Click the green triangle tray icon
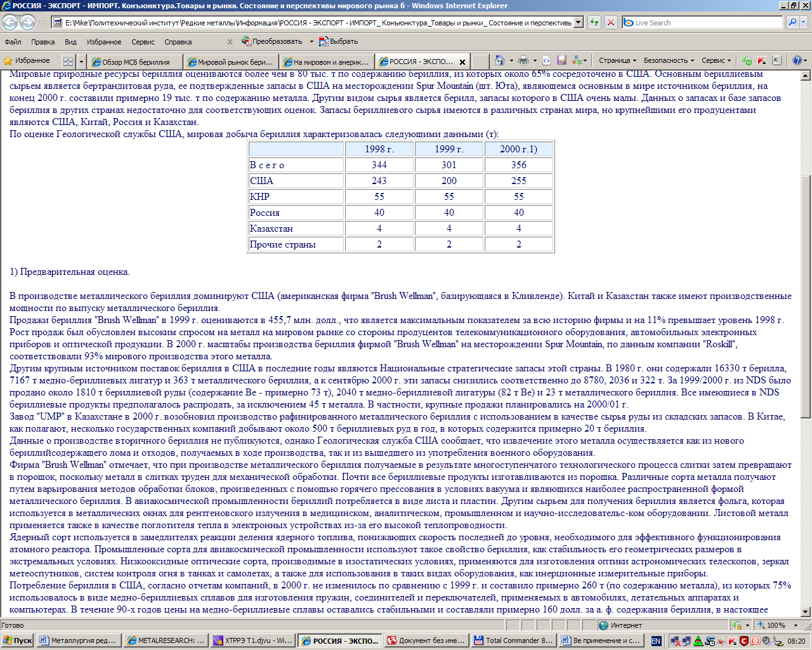This screenshot has width=812, height=650. tap(698, 641)
